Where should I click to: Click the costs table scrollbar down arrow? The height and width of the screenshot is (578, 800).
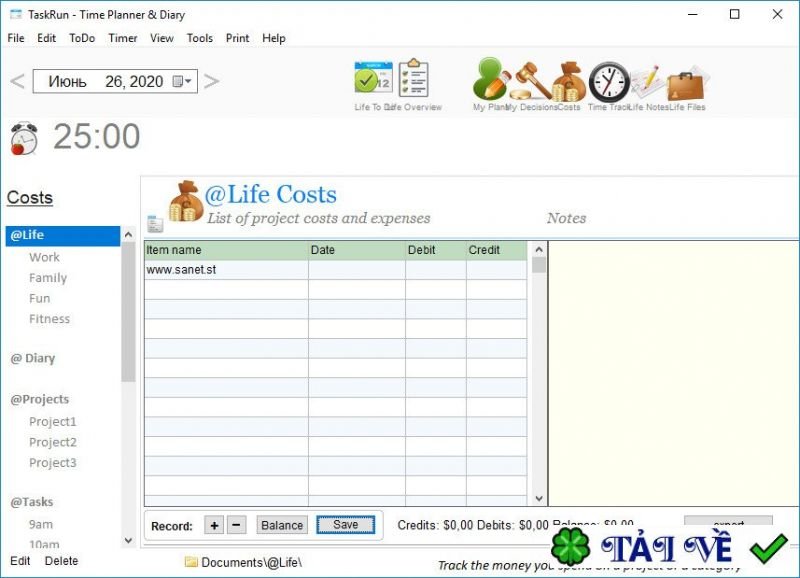click(x=539, y=498)
